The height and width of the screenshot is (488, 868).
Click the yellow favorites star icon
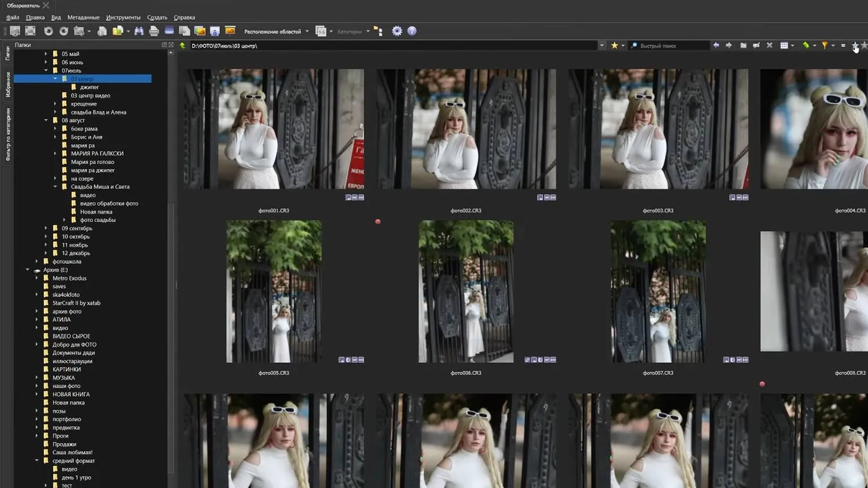(614, 46)
